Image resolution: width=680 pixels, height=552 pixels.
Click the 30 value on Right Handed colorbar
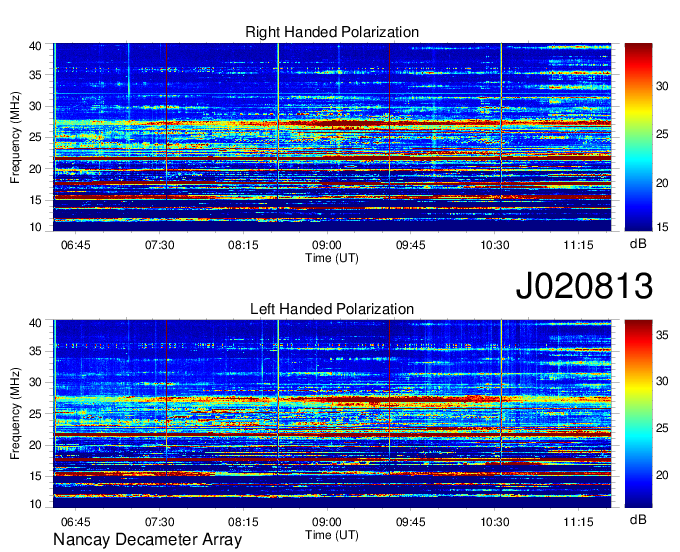click(x=662, y=86)
